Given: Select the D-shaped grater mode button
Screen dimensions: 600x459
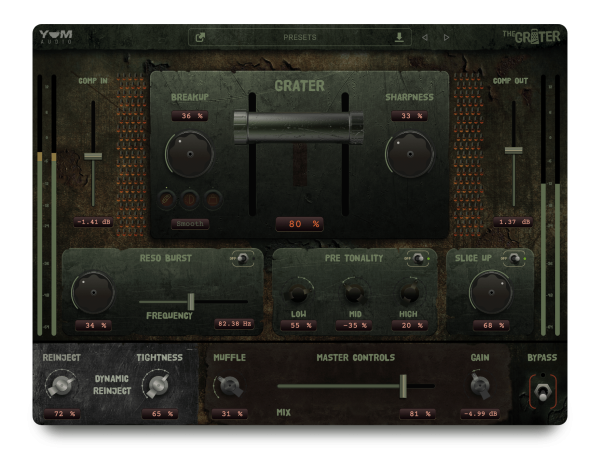Looking at the screenshot, I should pyautogui.click(x=190, y=199).
